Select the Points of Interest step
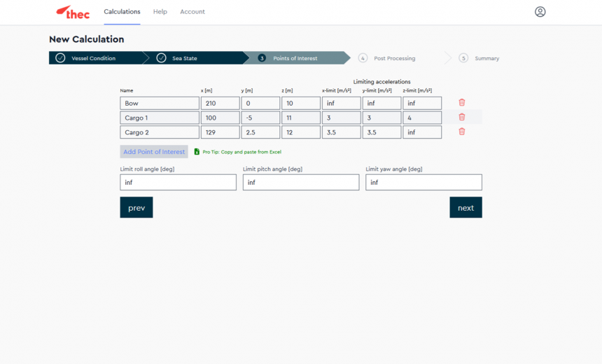This screenshot has width=602, height=364. click(295, 58)
